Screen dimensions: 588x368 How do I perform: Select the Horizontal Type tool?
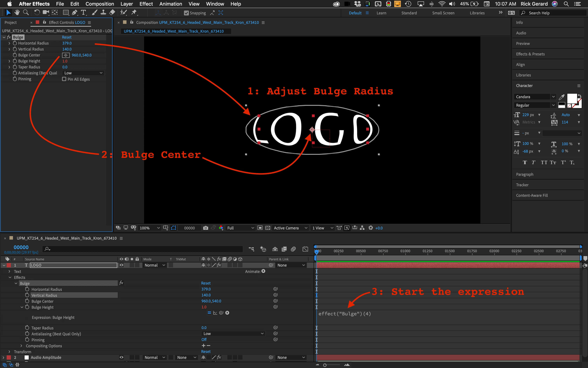83,12
